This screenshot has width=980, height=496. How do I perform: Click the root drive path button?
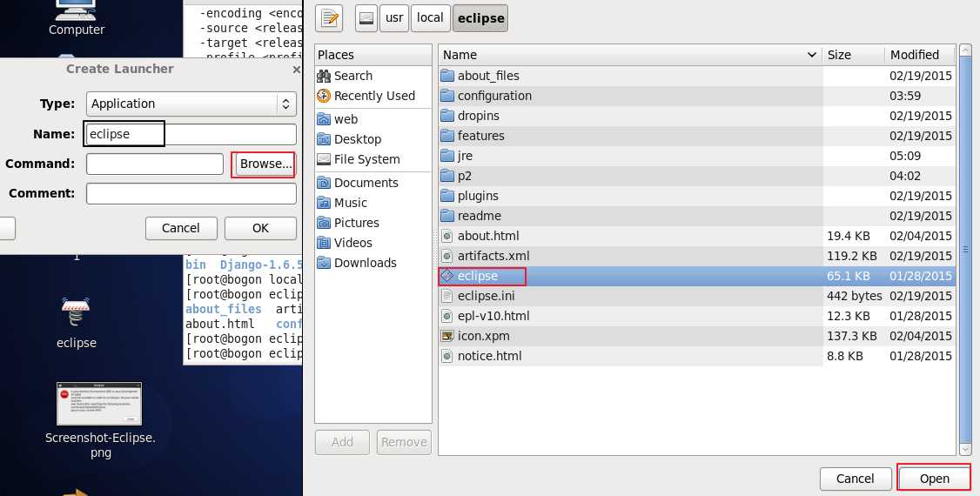(x=366, y=18)
